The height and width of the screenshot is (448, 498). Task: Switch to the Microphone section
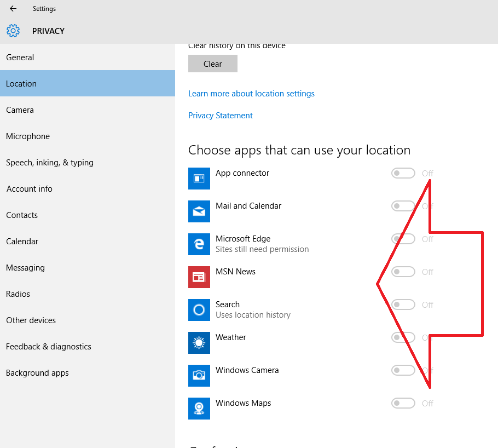(x=28, y=136)
